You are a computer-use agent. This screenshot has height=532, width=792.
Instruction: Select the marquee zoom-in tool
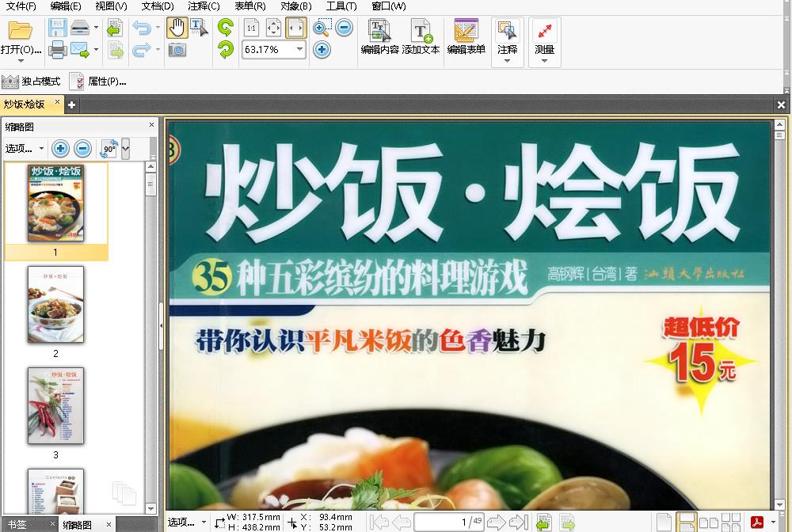point(322,28)
